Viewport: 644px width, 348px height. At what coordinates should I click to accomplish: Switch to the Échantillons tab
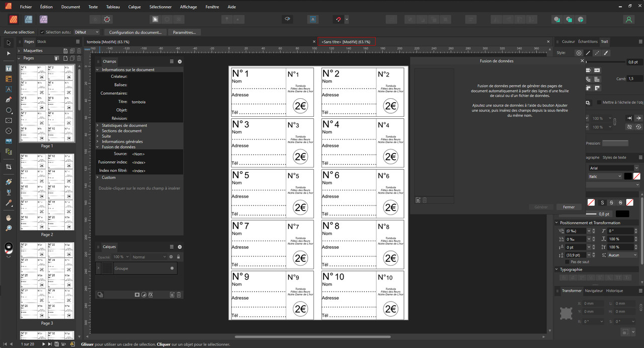coord(588,41)
